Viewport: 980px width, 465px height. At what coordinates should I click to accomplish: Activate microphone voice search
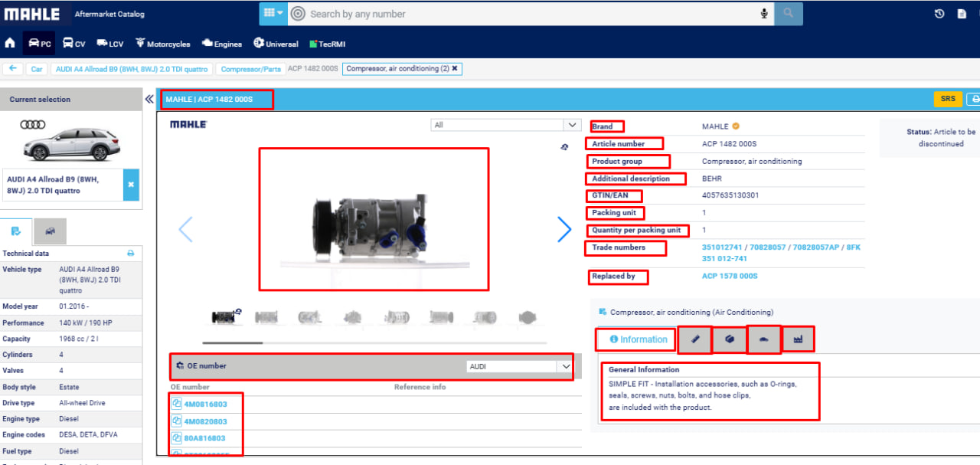[764, 14]
